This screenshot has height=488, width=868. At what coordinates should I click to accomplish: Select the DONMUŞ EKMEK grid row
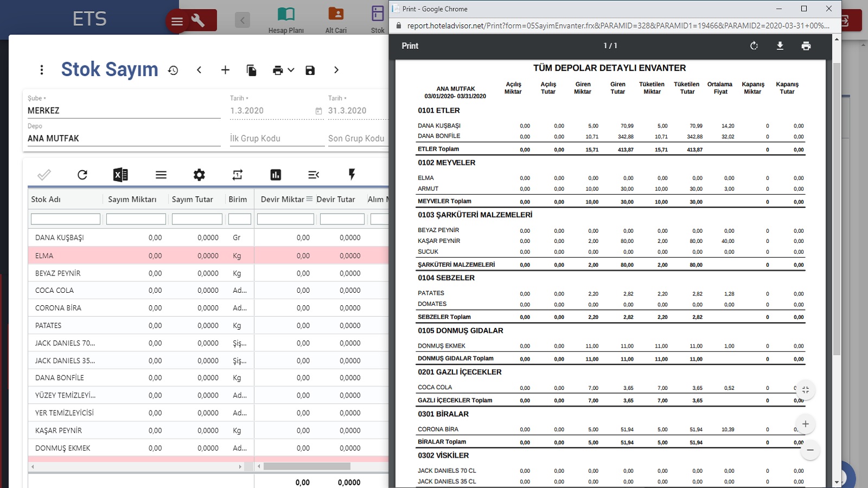[x=208, y=448]
